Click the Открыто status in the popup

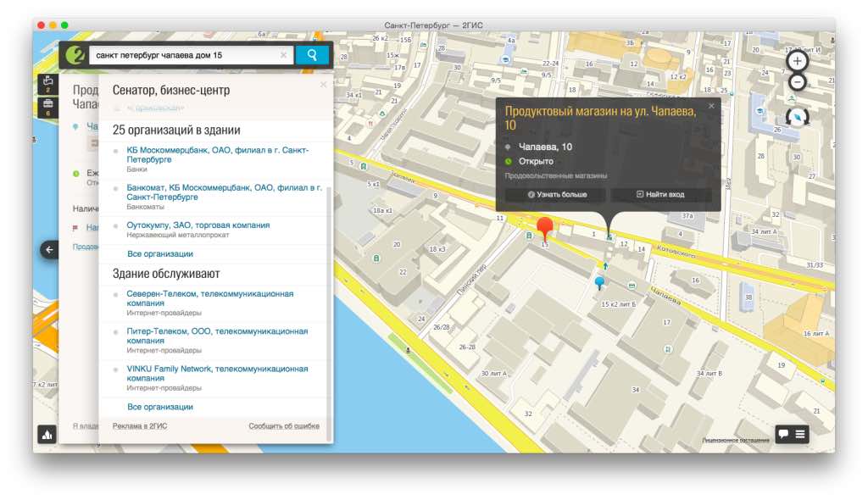536,161
